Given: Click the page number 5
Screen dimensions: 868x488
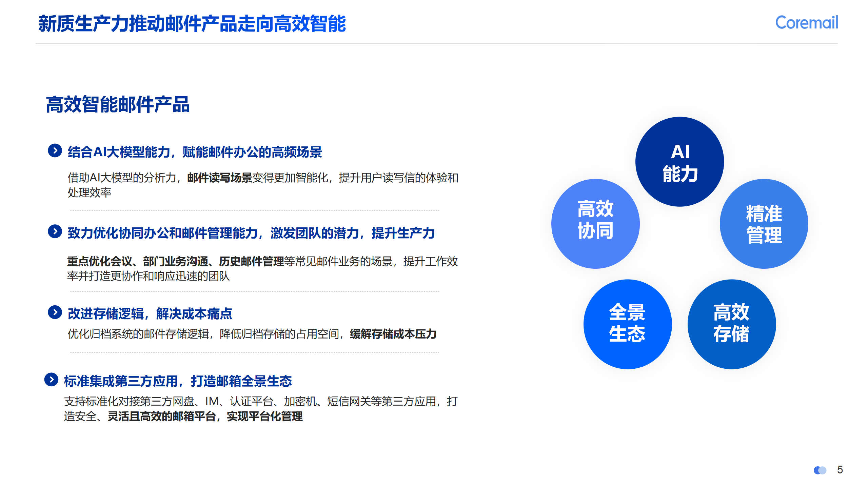Looking at the screenshot, I should [x=840, y=470].
